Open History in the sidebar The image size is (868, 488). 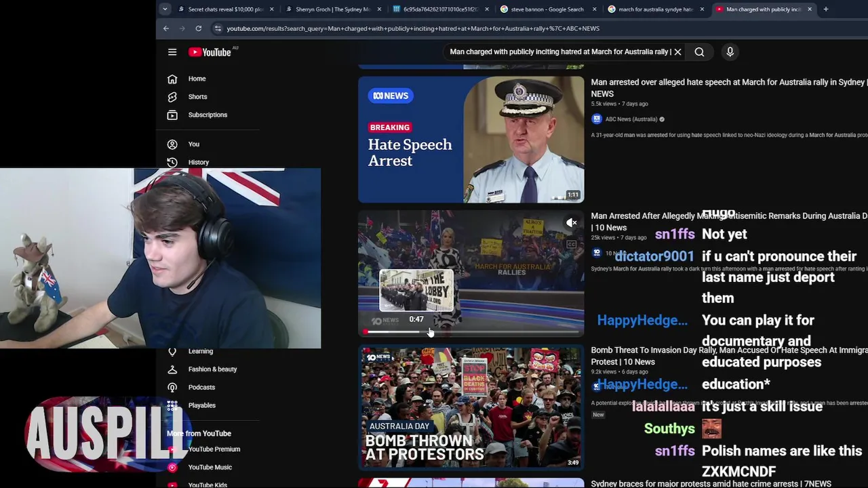(198, 163)
